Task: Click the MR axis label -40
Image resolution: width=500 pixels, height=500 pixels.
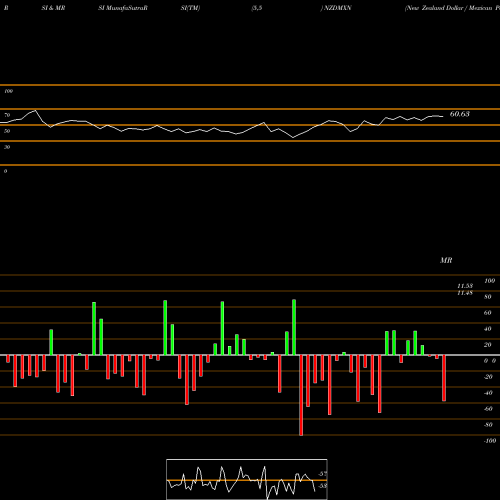Action: click(488, 393)
